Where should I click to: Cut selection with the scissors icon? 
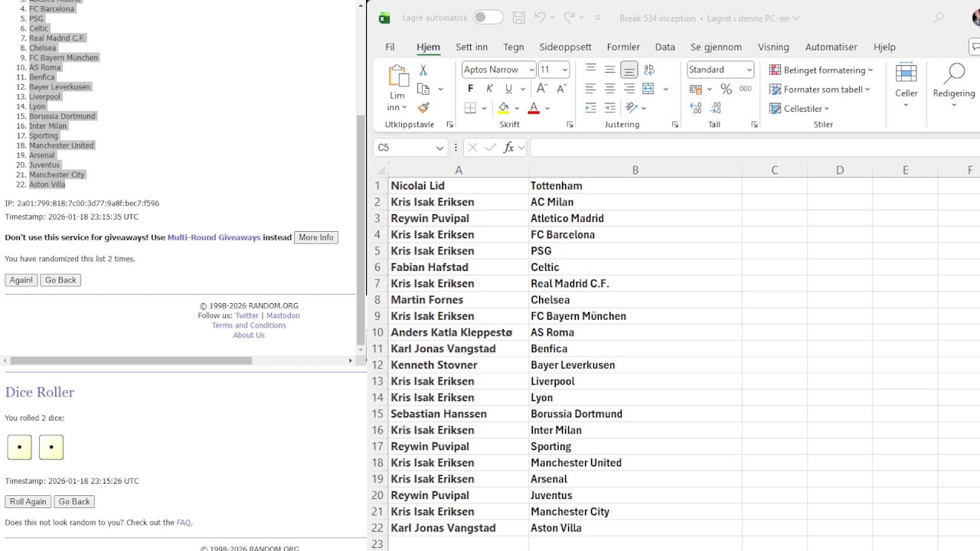pyautogui.click(x=423, y=70)
